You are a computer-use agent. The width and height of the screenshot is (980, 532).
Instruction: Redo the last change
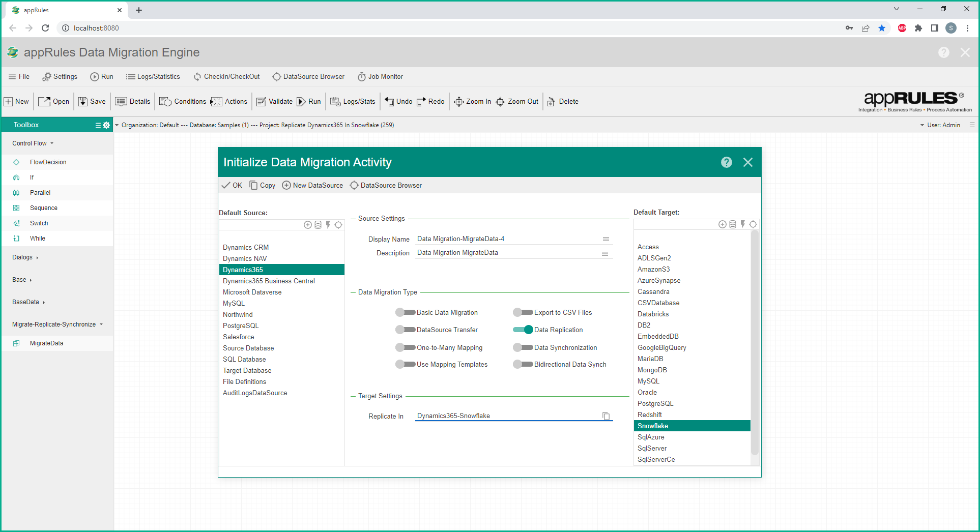point(430,101)
